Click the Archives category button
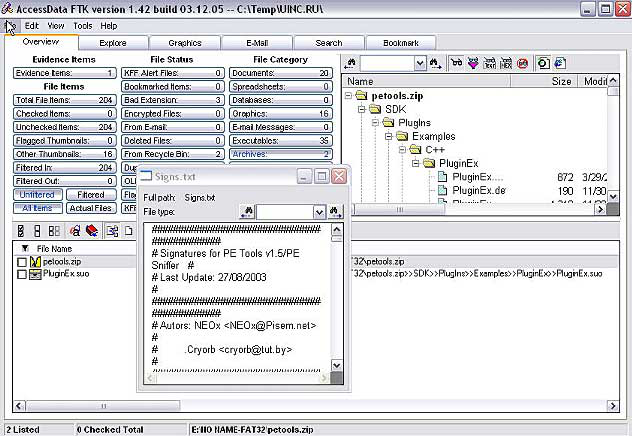The height and width of the screenshot is (436, 632). click(281, 154)
